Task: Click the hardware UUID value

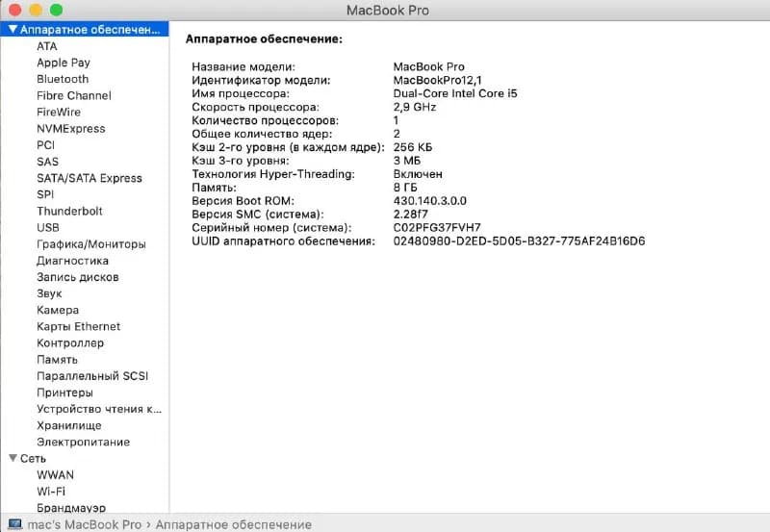Action: click(519, 241)
